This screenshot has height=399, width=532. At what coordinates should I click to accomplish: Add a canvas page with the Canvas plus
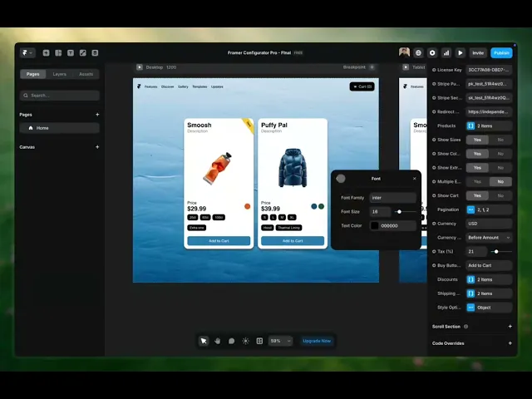pyautogui.click(x=97, y=147)
